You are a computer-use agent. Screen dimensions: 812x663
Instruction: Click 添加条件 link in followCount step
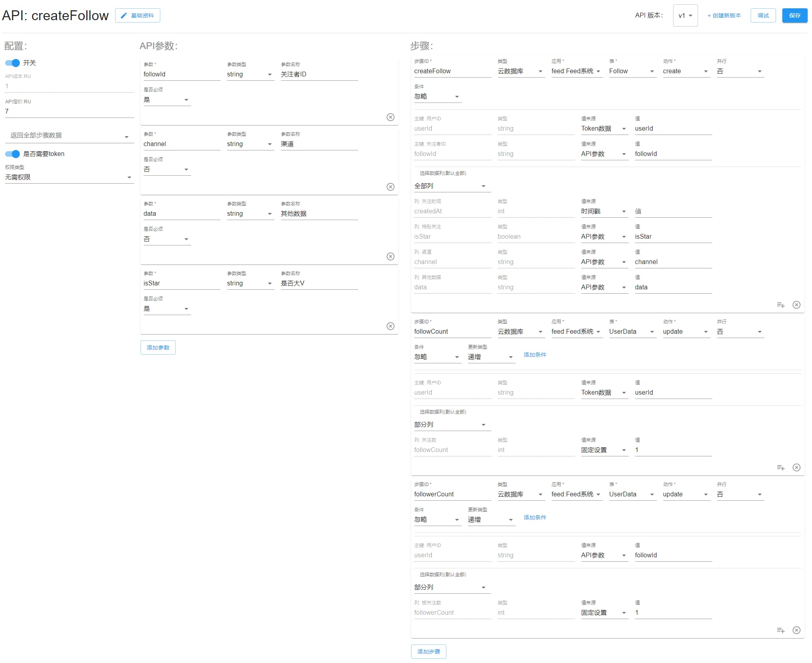(534, 355)
